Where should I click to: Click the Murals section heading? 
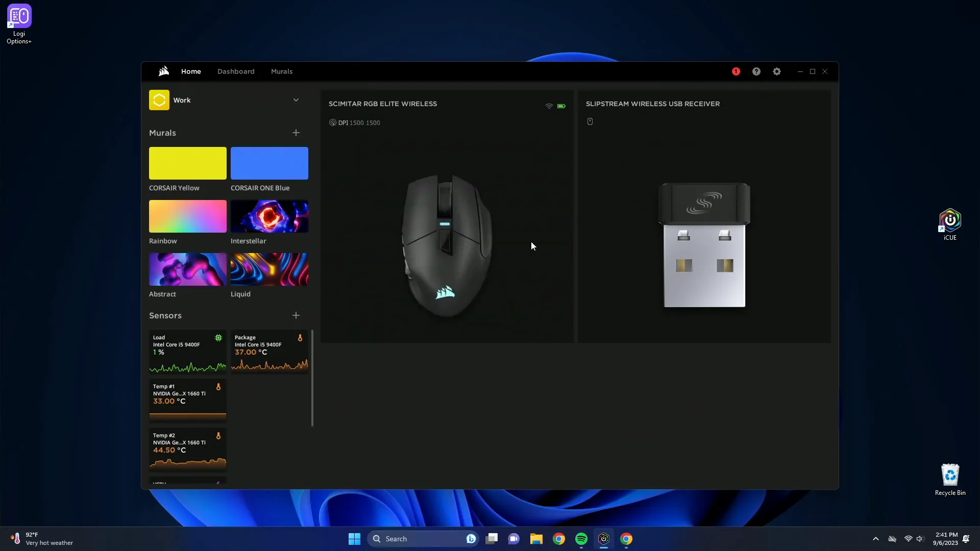162,133
